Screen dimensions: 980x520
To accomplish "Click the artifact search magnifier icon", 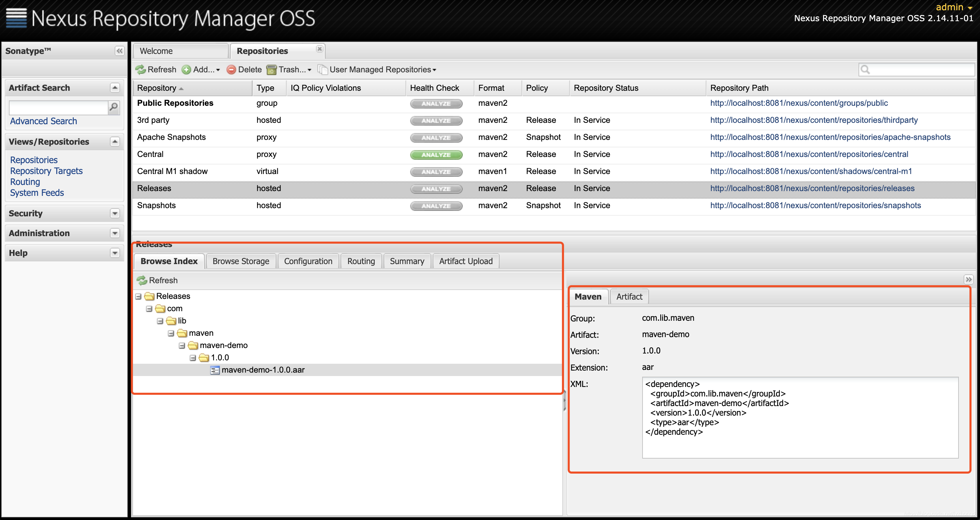I will click(x=113, y=107).
